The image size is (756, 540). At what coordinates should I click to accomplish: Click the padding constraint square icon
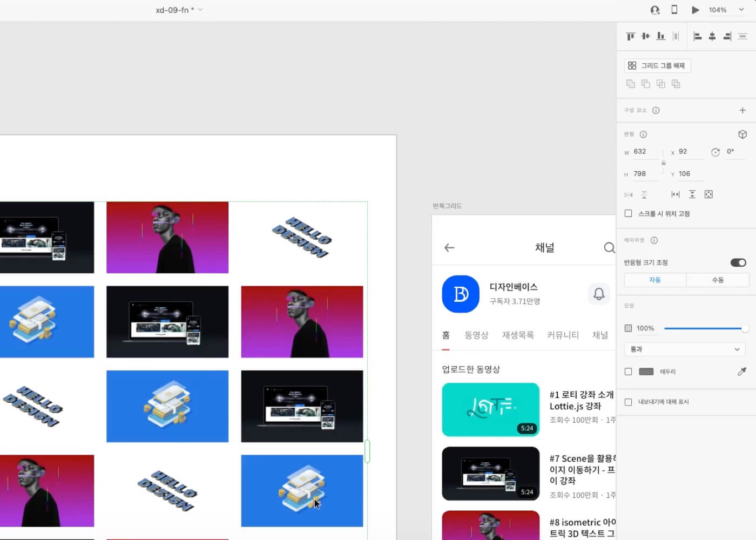[x=708, y=194]
